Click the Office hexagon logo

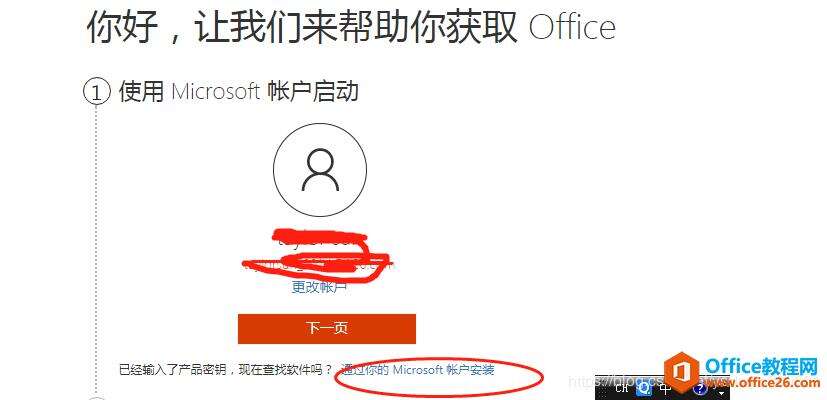tap(681, 372)
